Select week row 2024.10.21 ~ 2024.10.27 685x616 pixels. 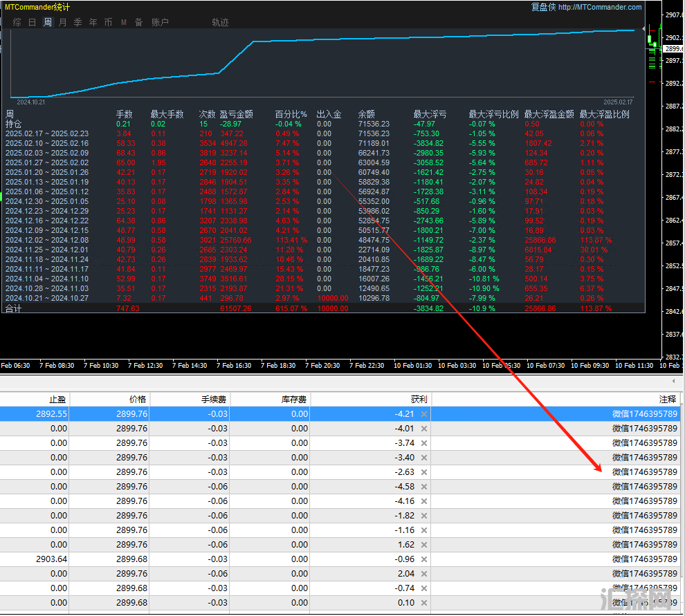point(323,298)
